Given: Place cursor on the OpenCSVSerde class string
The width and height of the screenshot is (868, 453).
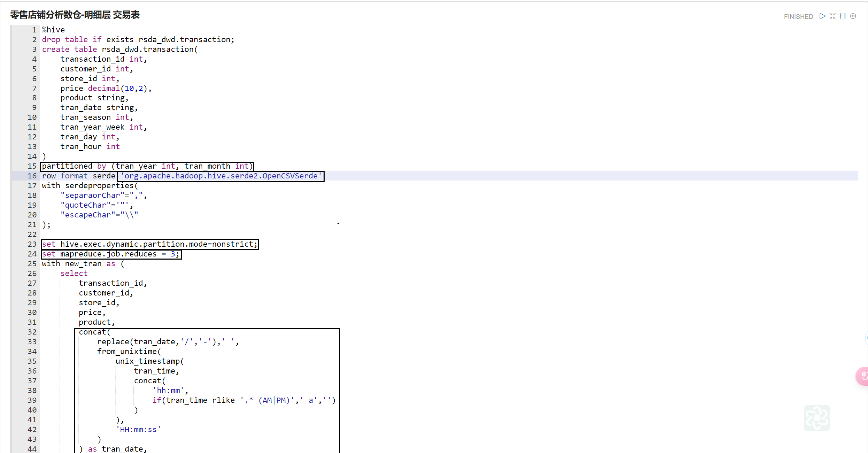Looking at the screenshot, I should pos(221,176).
